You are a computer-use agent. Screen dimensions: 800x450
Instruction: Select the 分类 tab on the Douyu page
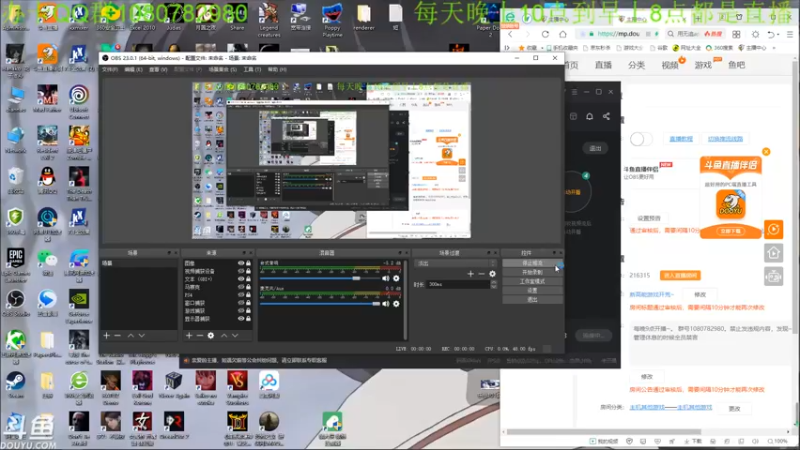point(636,65)
